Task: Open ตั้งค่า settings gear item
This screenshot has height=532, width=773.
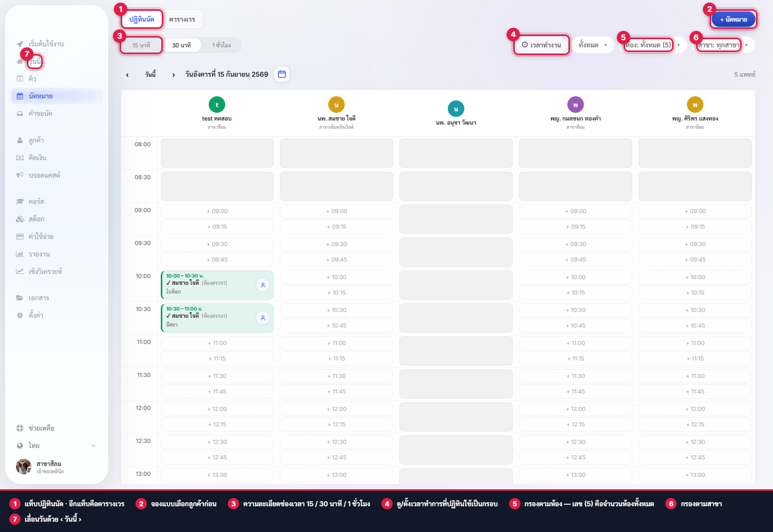Action: point(57,316)
